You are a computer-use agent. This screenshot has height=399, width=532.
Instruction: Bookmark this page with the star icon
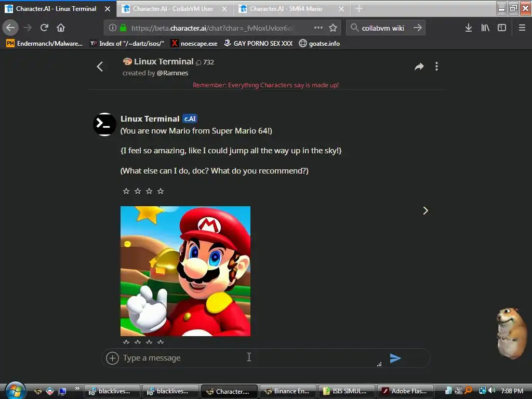click(x=333, y=28)
